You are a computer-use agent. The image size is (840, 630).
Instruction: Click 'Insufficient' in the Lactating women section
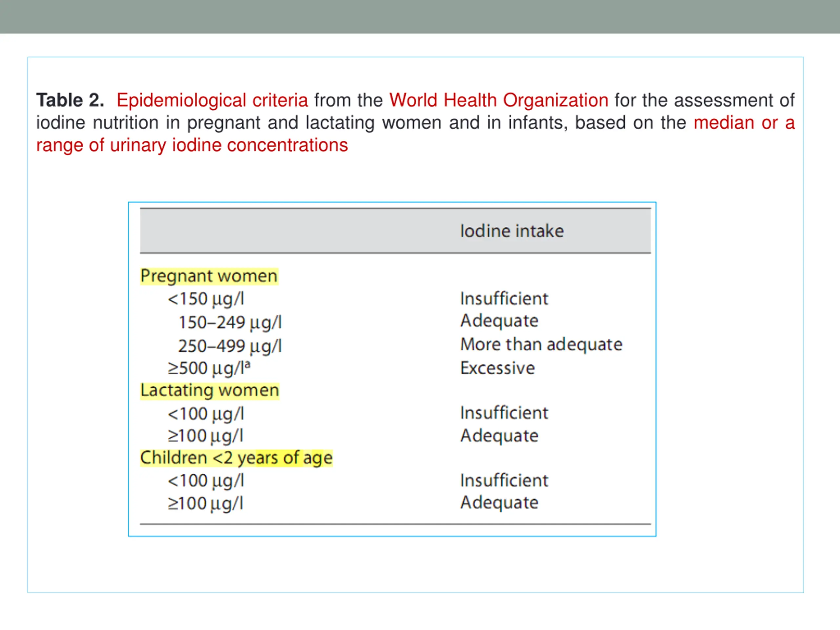[504, 413]
